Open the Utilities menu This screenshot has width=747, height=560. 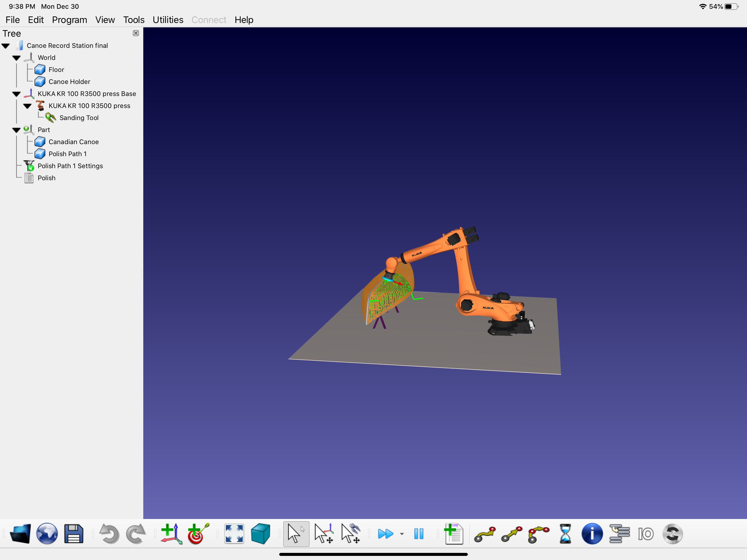(168, 20)
